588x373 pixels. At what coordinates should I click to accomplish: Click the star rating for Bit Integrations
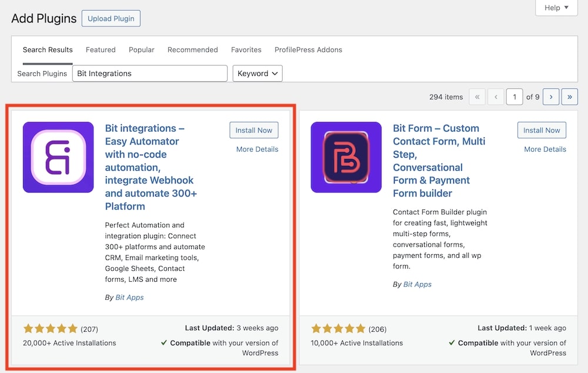pyautogui.click(x=51, y=329)
